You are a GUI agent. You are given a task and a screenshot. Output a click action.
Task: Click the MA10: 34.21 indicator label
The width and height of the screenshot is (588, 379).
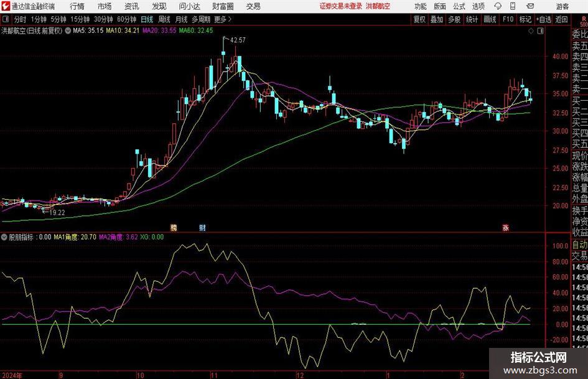point(122,30)
